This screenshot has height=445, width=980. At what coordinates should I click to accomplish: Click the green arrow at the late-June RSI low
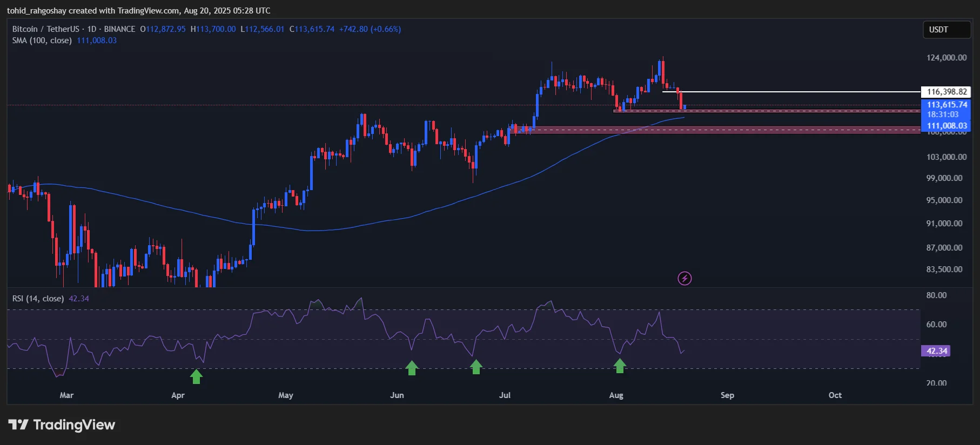(476, 367)
